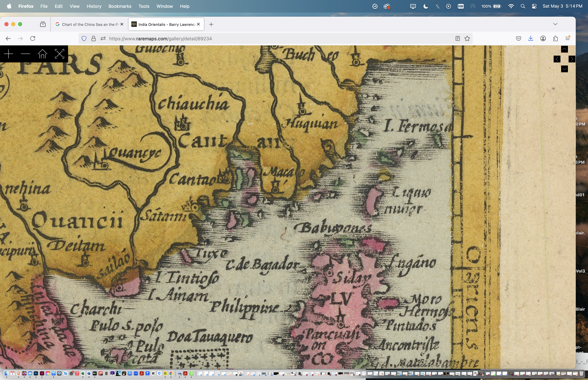The image size is (588, 380).
Task: Open Spotlight search from the menu bar
Action: 523,6
